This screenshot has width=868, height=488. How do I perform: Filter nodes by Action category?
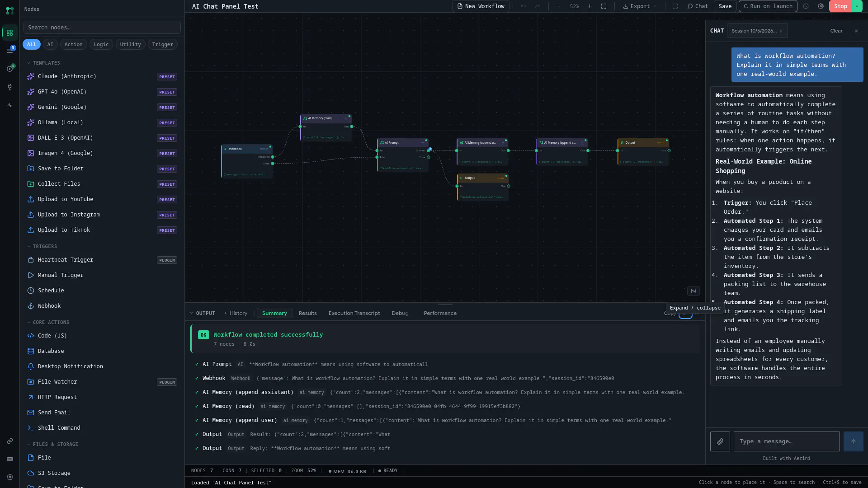coord(73,44)
